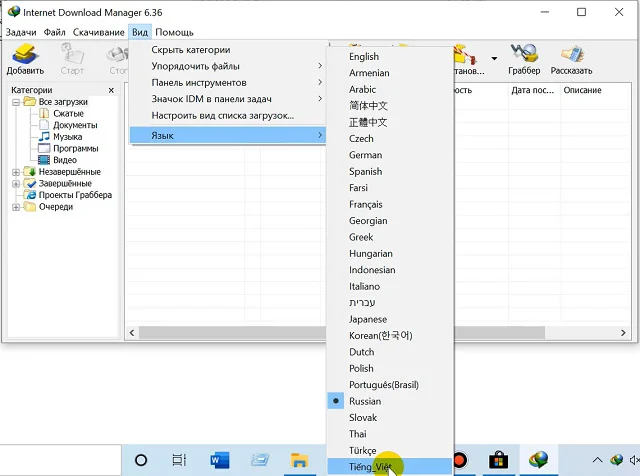Open the Помощь menu
Image resolution: width=640 pixels, height=476 pixels.
[174, 32]
